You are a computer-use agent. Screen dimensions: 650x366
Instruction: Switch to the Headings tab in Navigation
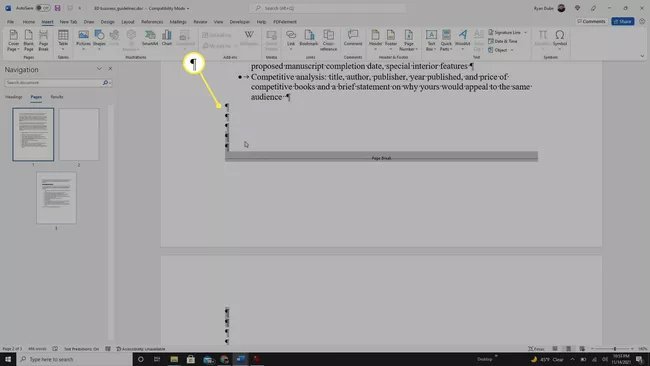(13, 97)
